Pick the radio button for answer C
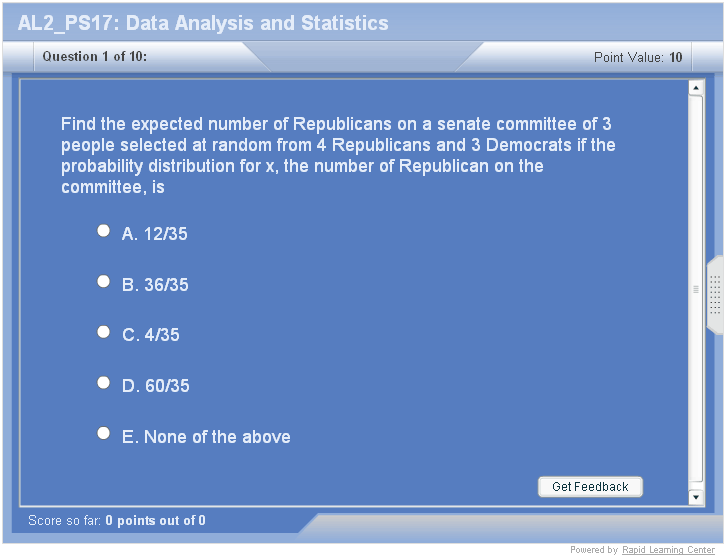Image resolution: width=725 pixels, height=555 pixels. pyautogui.click(x=103, y=332)
